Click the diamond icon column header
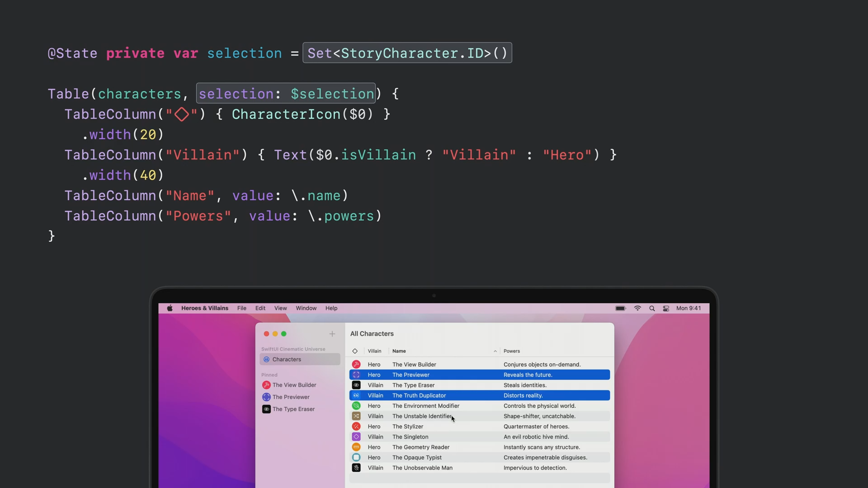The image size is (868, 488). 355,351
